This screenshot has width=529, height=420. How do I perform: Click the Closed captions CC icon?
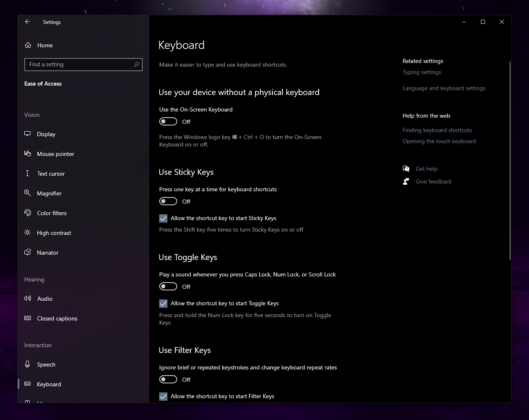[x=28, y=318]
